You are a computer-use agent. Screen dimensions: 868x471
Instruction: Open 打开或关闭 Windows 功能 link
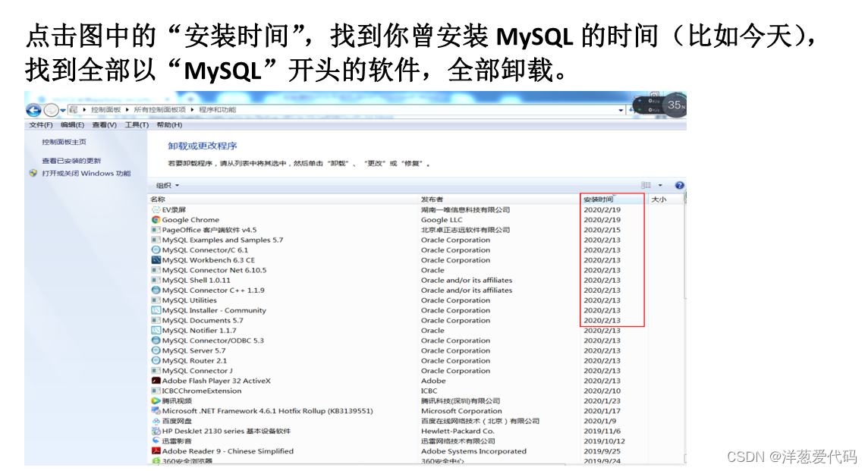click(86, 173)
